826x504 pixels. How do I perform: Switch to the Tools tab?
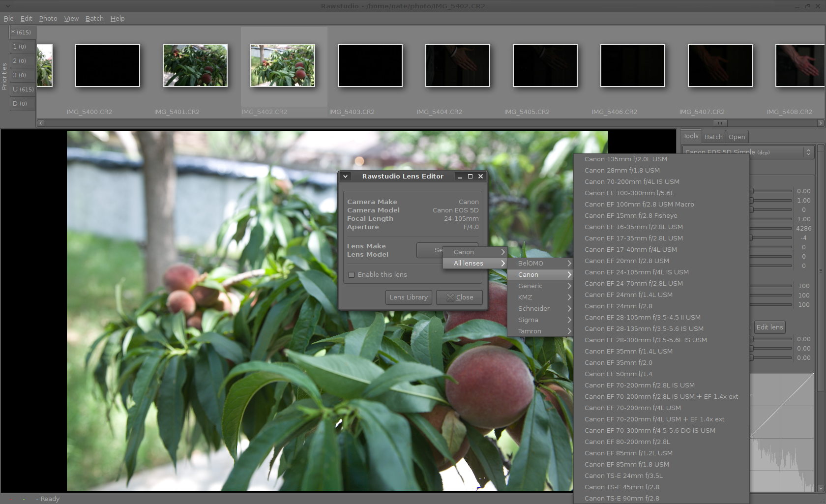point(690,136)
